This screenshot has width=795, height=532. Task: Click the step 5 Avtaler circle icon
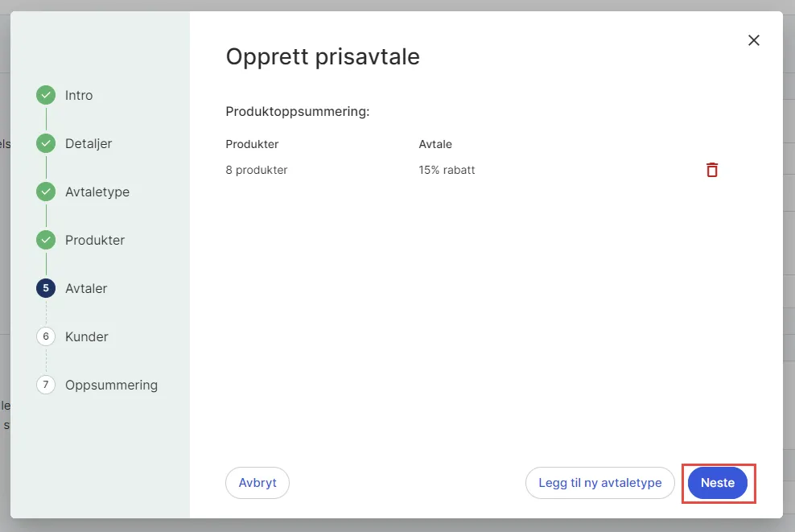(46, 288)
